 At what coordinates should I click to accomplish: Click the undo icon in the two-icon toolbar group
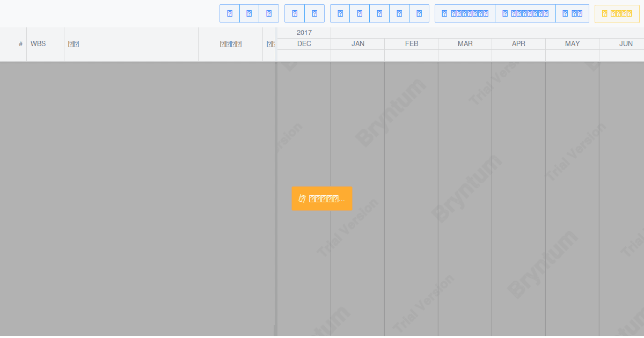[295, 13]
